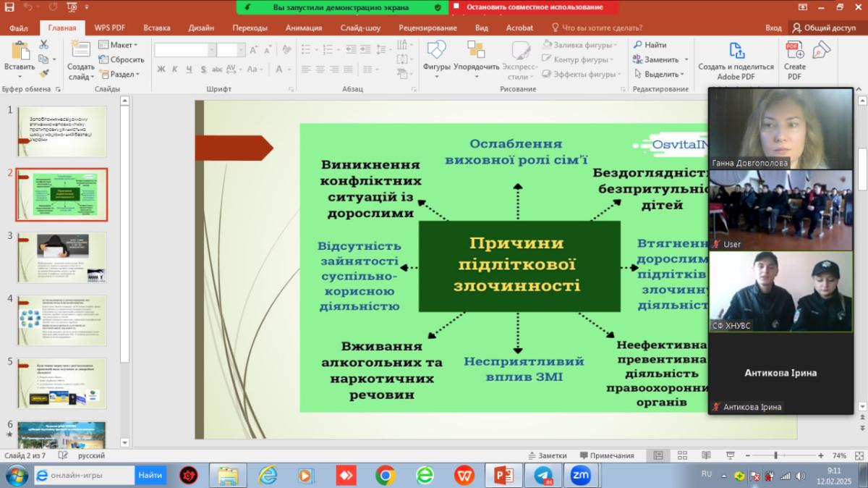Switch to the Слайд-шоу tab

click(x=360, y=28)
